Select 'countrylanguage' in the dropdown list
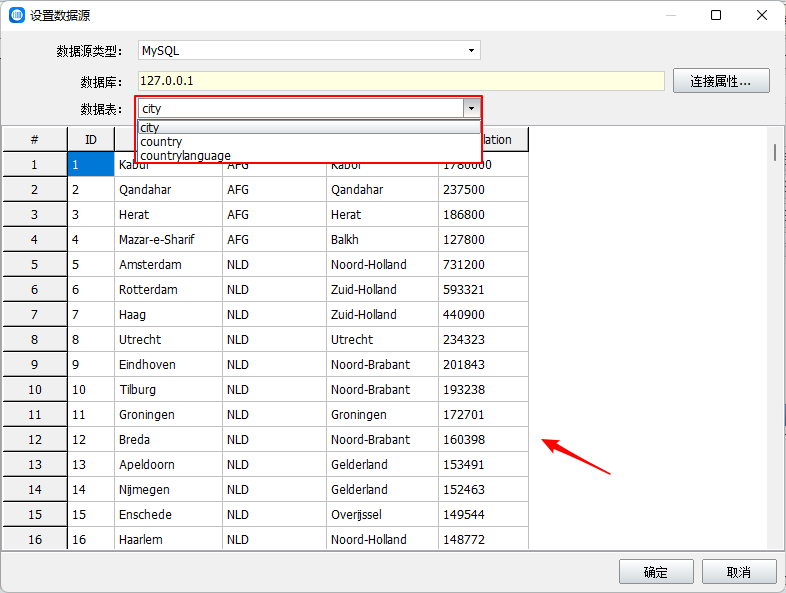786x593 pixels. 309,155
